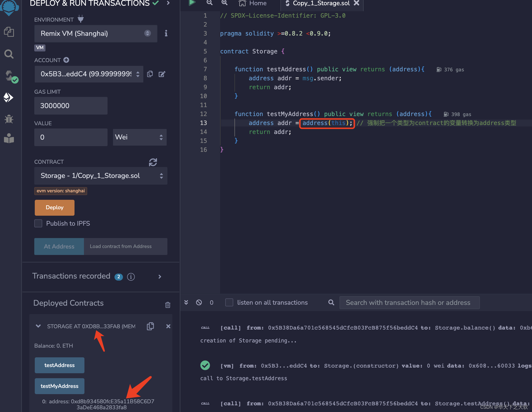Toggle the Publish to IPFS checkbox
Viewport: 532px width, 412px height.
(x=38, y=223)
